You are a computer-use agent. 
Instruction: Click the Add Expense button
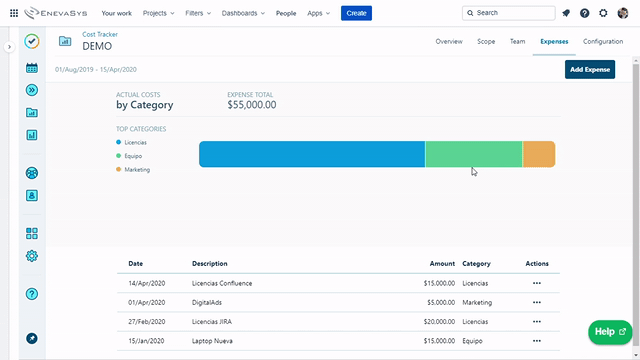[x=590, y=69]
